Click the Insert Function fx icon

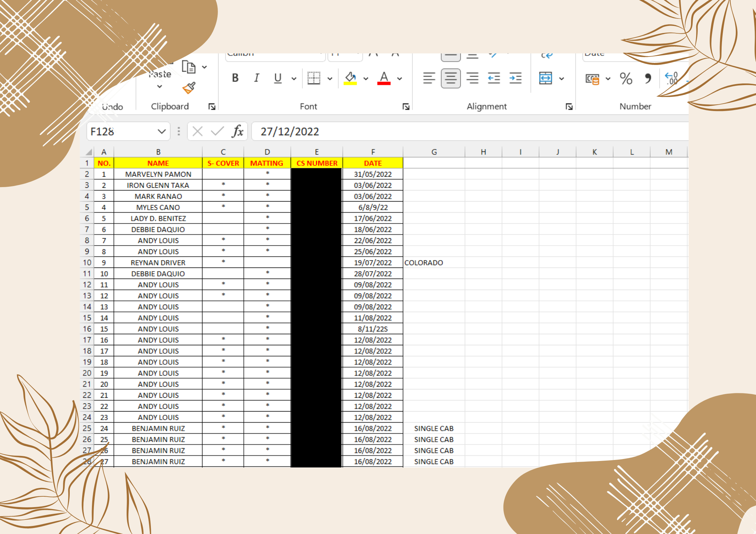click(x=237, y=131)
